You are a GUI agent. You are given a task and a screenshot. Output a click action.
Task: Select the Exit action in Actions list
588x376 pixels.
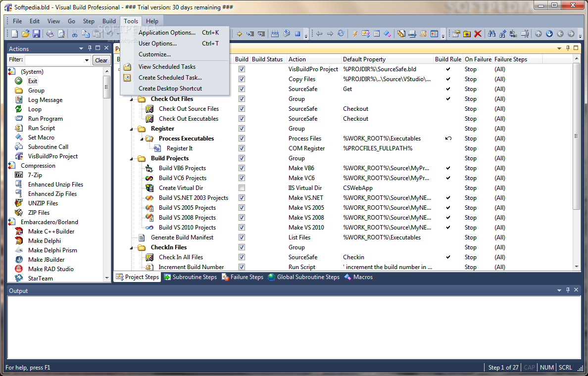pyautogui.click(x=33, y=81)
